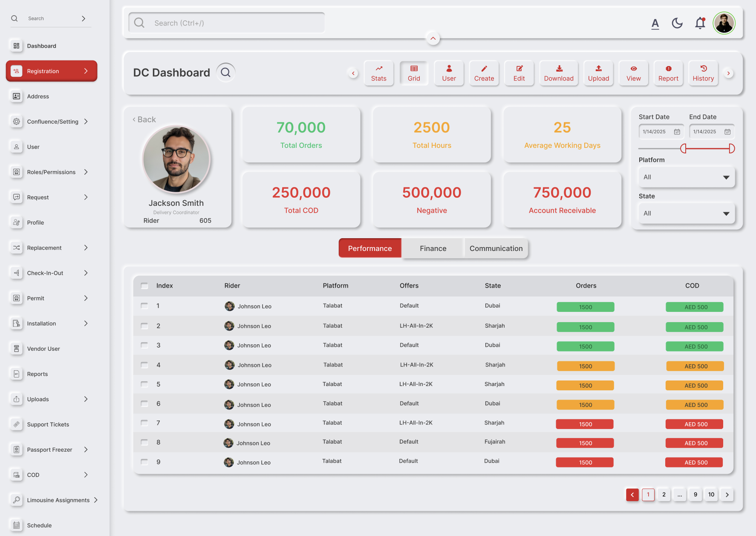
Task: Click search icon beside DC Dashboard title
Action: click(x=225, y=72)
